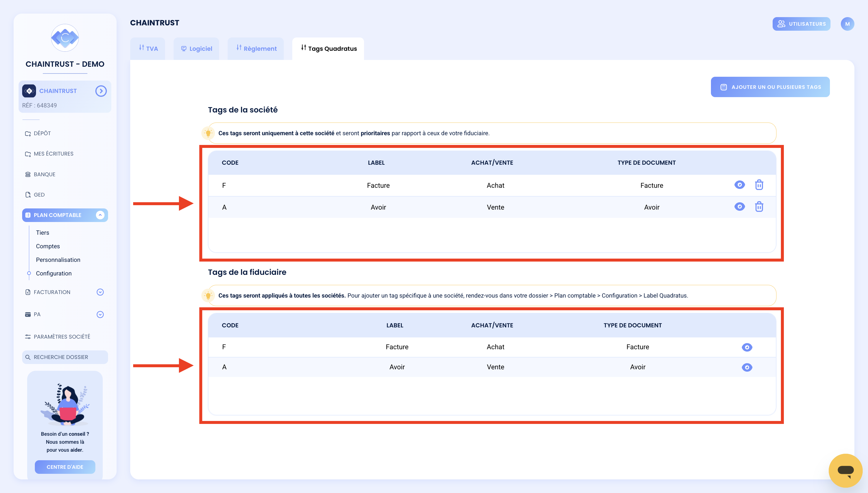Screen dimensions: 868x493
Task: Open Personnalisation submenu item
Action: [58, 260]
